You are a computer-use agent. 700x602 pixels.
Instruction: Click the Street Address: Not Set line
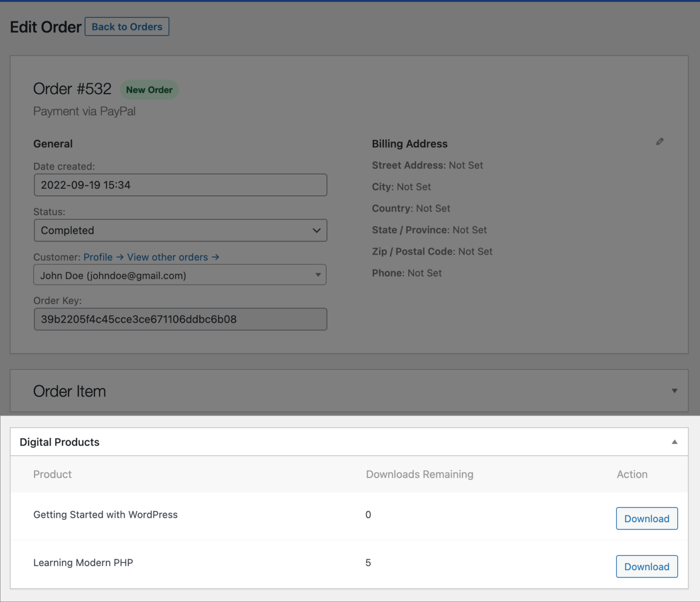(x=427, y=165)
